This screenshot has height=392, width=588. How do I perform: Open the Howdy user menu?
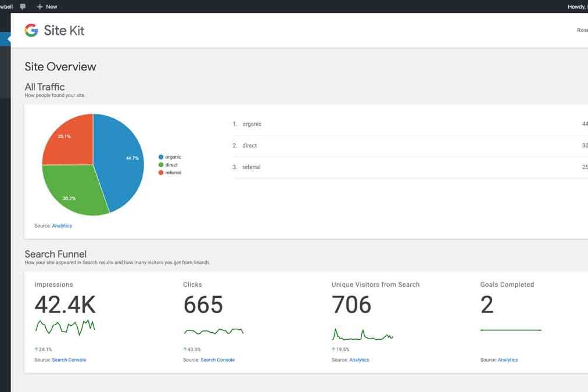click(x=577, y=6)
